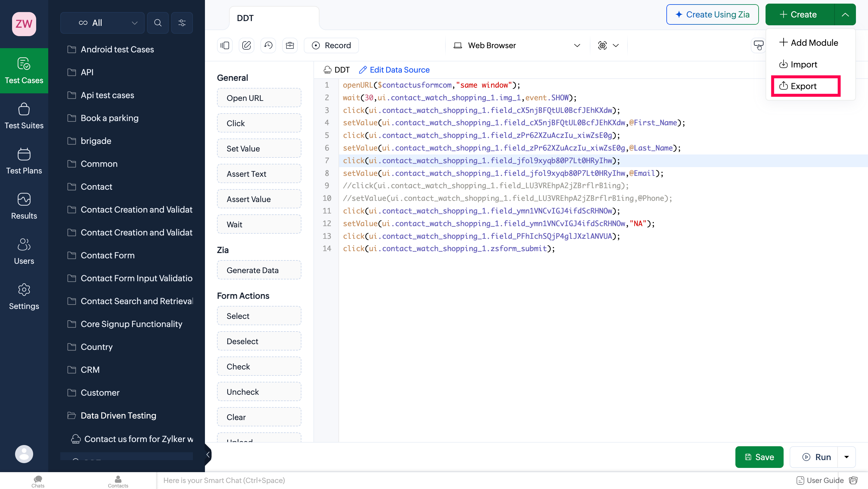868x489 pixels.
Task: Select the Assert Text action
Action: 259,174
